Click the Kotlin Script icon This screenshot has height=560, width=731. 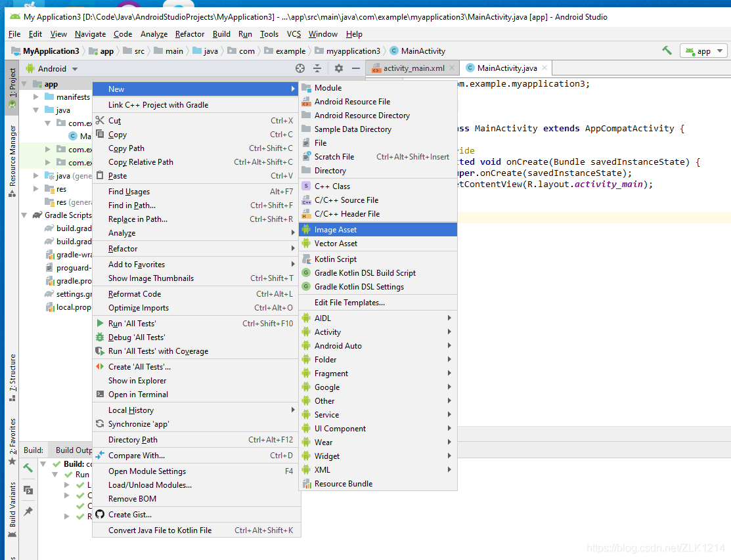pos(306,259)
